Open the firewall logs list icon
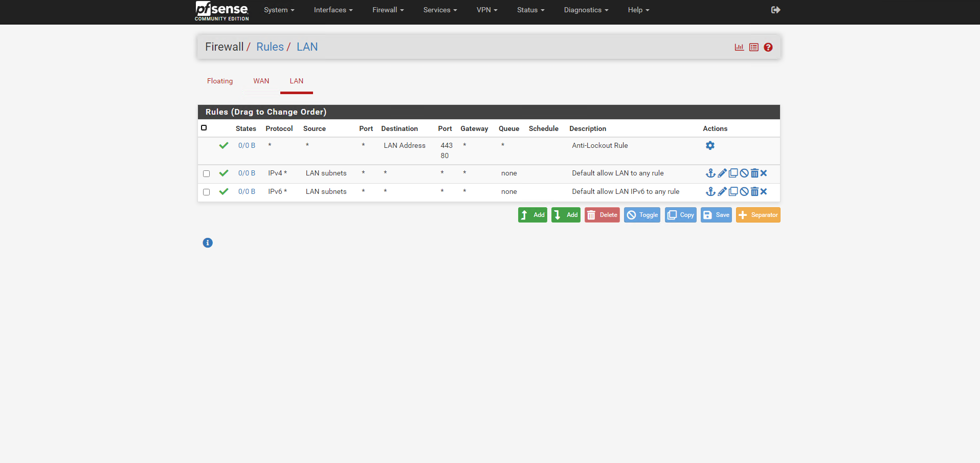Image resolution: width=980 pixels, height=463 pixels. coord(754,47)
